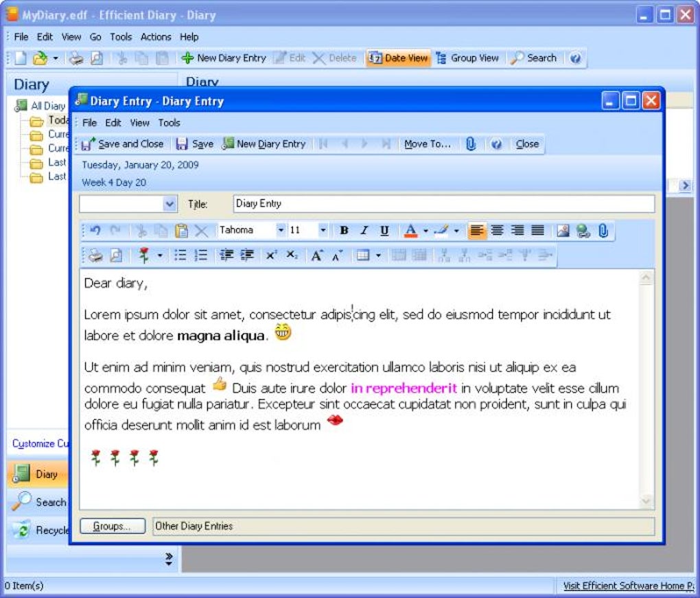Viewport: 700px width, 598px height.
Task: Click the Undo arrow icon
Action: (x=95, y=231)
